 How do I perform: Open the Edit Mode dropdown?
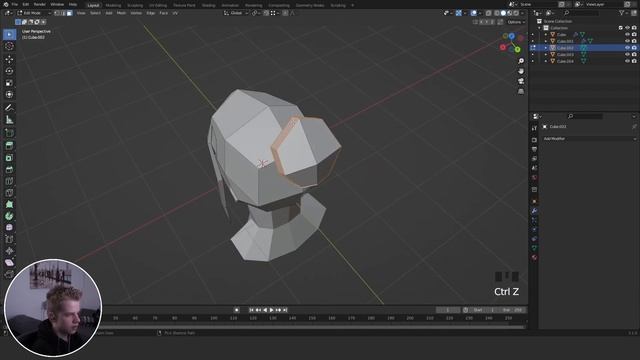pos(34,13)
